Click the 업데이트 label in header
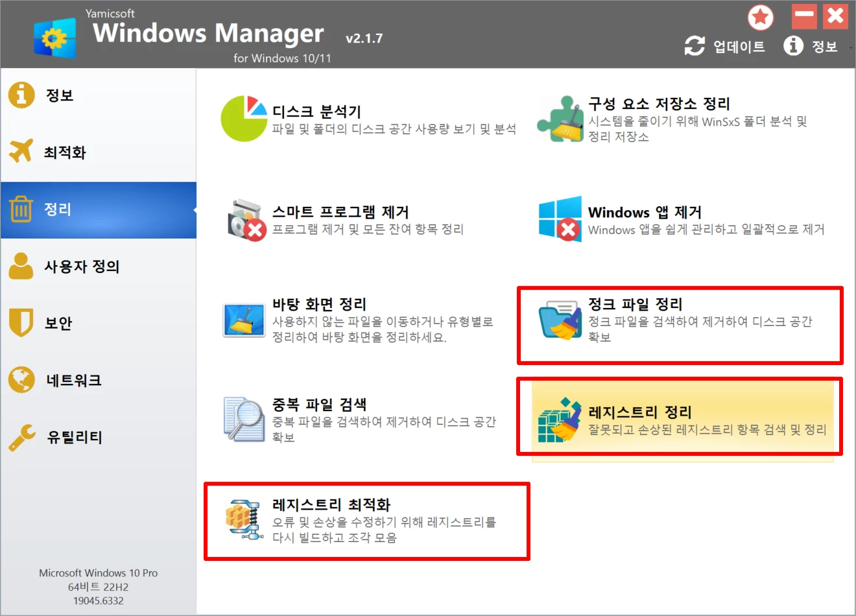856x616 pixels. (739, 47)
